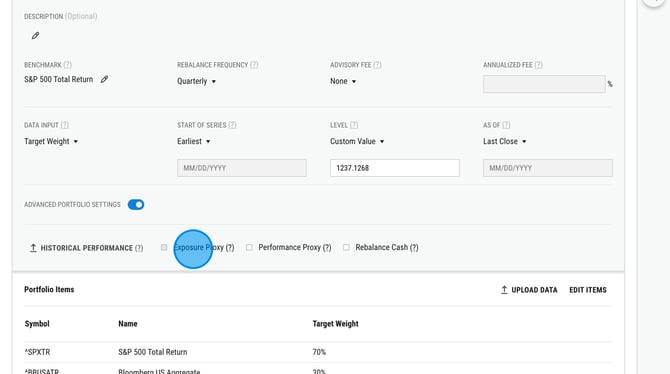Click the Upload Data button label
The height and width of the screenshot is (374, 670).
[x=534, y=290]
